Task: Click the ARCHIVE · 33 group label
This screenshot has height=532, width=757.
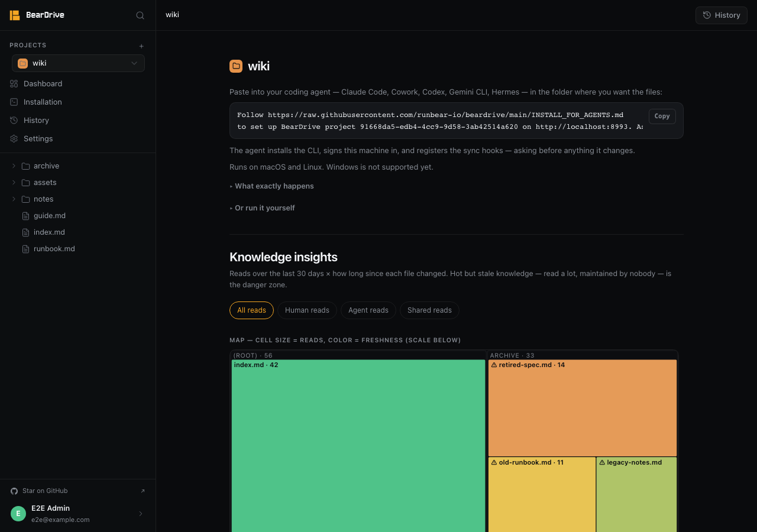Action: pos(512,355)
